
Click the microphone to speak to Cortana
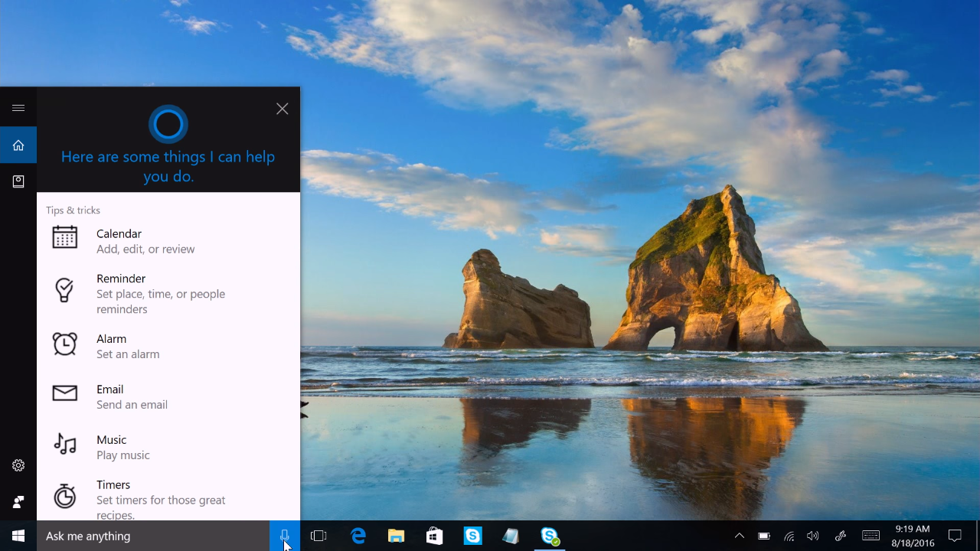click(x=284, y=536)
